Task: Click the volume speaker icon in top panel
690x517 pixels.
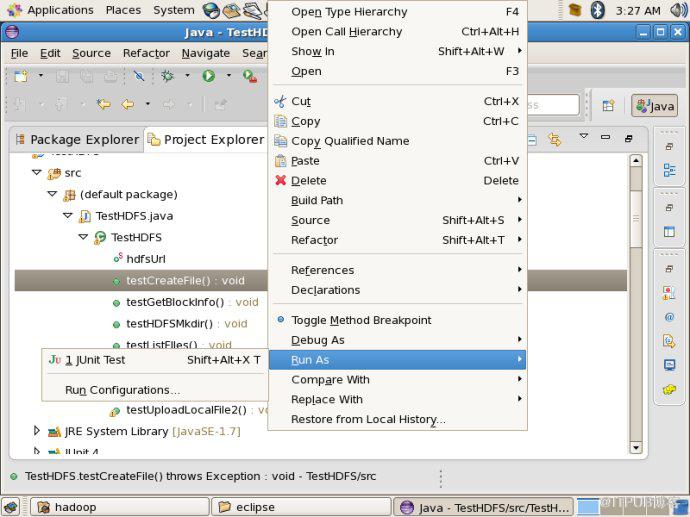Action: [678, 10]
